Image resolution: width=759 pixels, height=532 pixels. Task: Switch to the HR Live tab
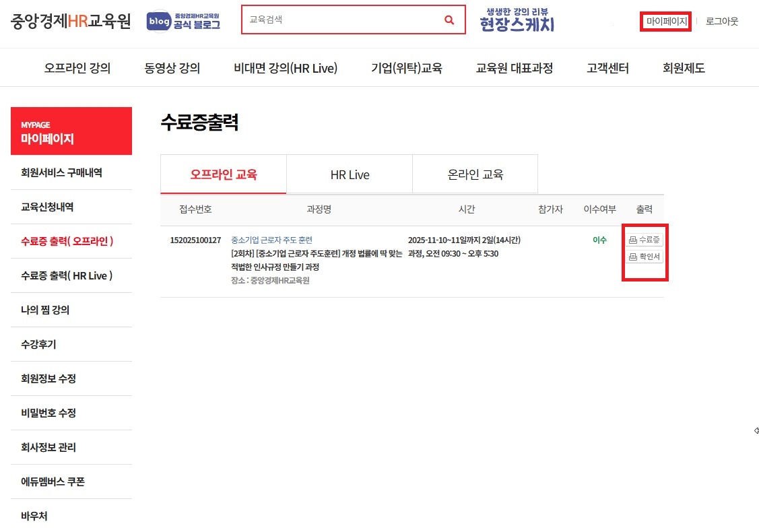[350, 174]
